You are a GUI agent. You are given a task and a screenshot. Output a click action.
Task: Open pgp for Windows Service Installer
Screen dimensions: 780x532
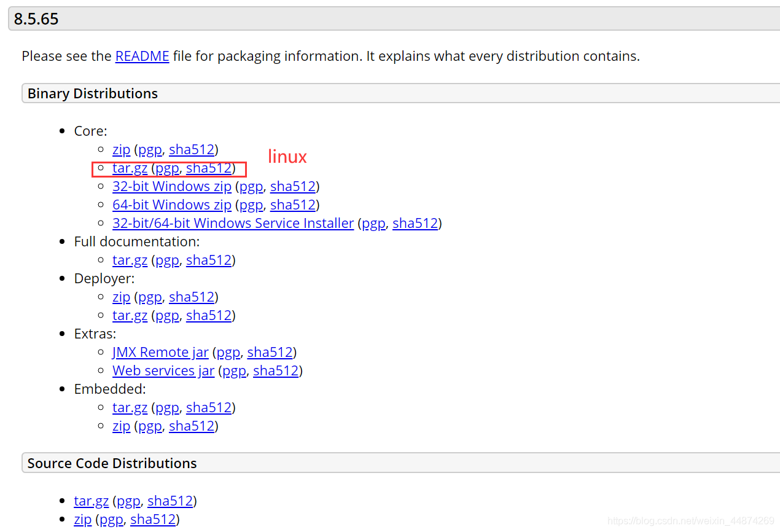tap(373, 223)
